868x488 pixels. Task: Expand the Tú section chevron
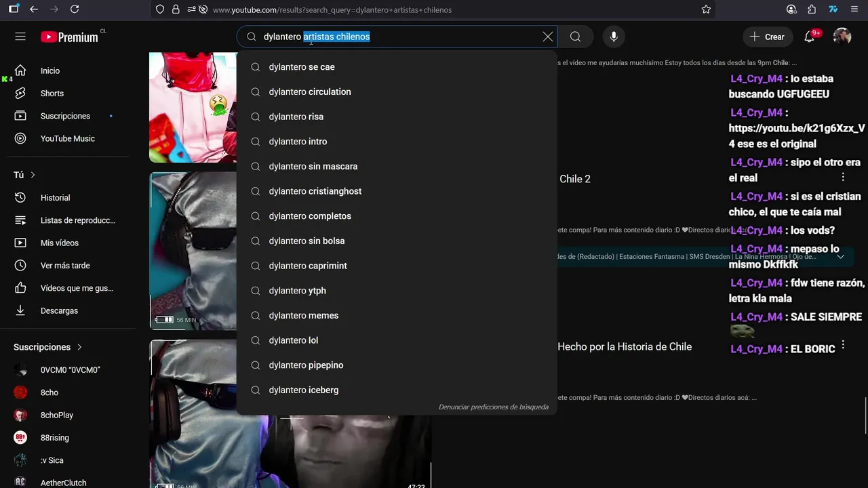(33, 175)
